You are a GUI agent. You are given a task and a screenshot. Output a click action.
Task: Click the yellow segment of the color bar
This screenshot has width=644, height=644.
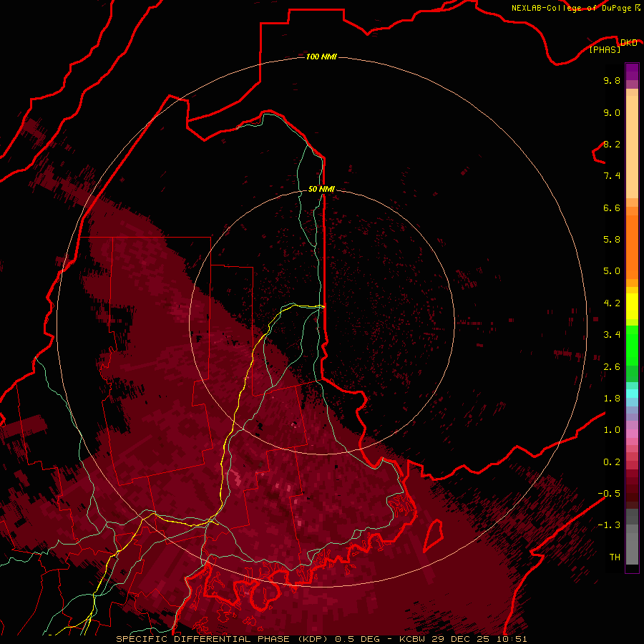coord(632,306)
